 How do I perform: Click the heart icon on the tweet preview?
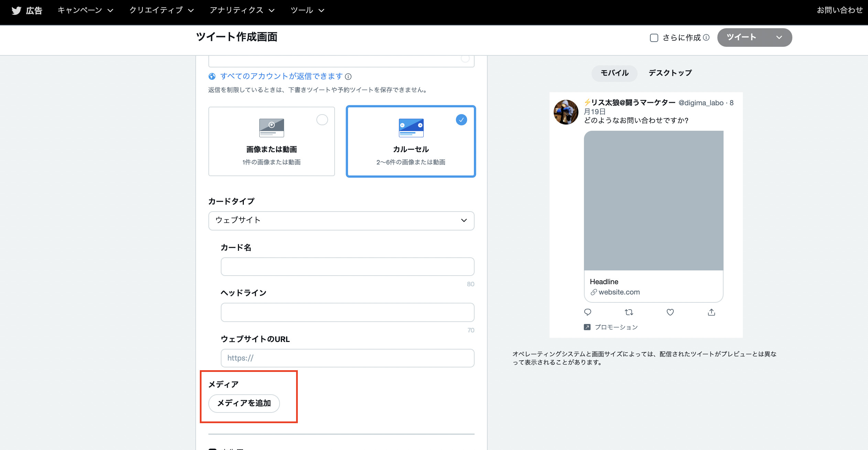tap(670, 312)
